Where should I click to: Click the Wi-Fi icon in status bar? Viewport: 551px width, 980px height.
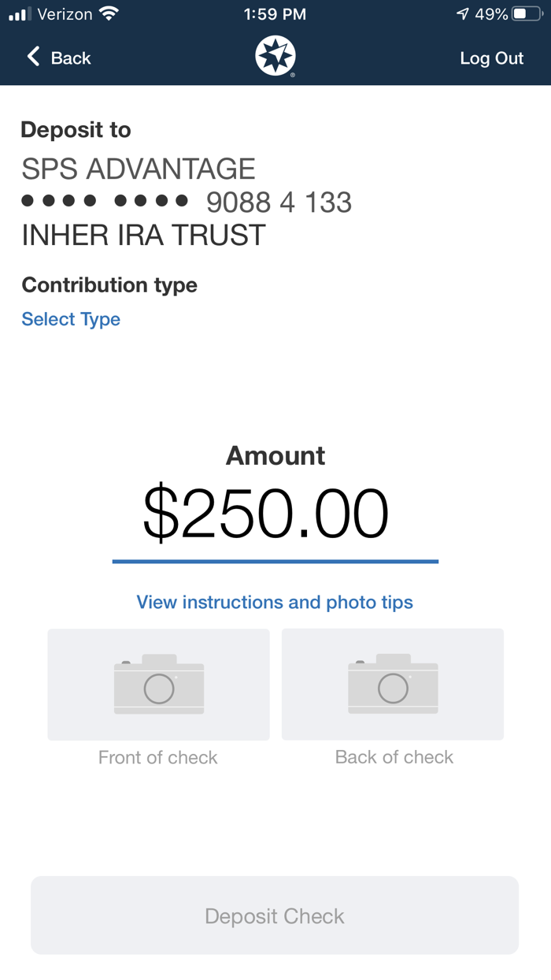click(x=109, y=13)
